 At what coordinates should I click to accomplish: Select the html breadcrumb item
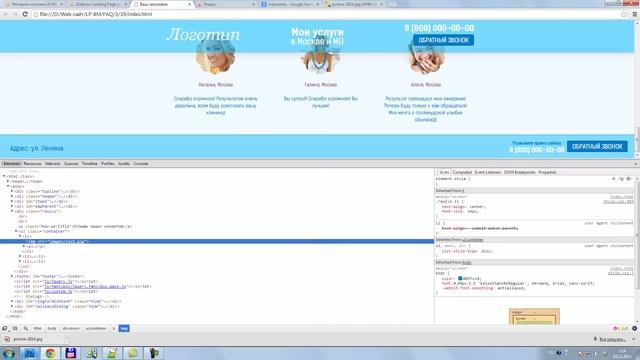[38, 329]
